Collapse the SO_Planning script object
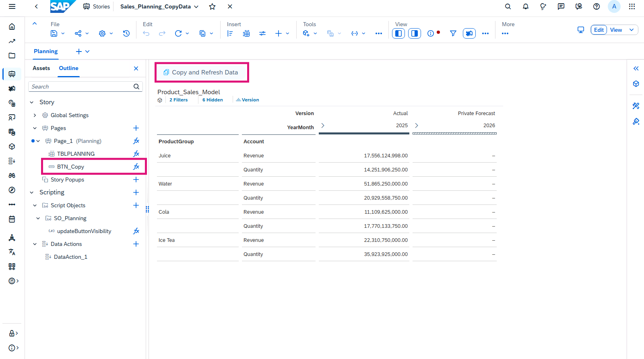Screen dimensions: 644x359 coord(38,218)
